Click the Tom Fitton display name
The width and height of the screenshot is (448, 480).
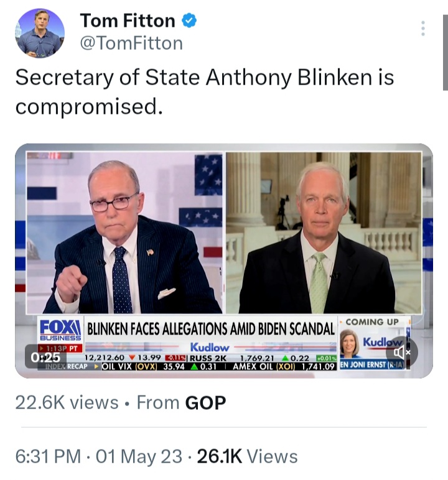click(128, 21)
